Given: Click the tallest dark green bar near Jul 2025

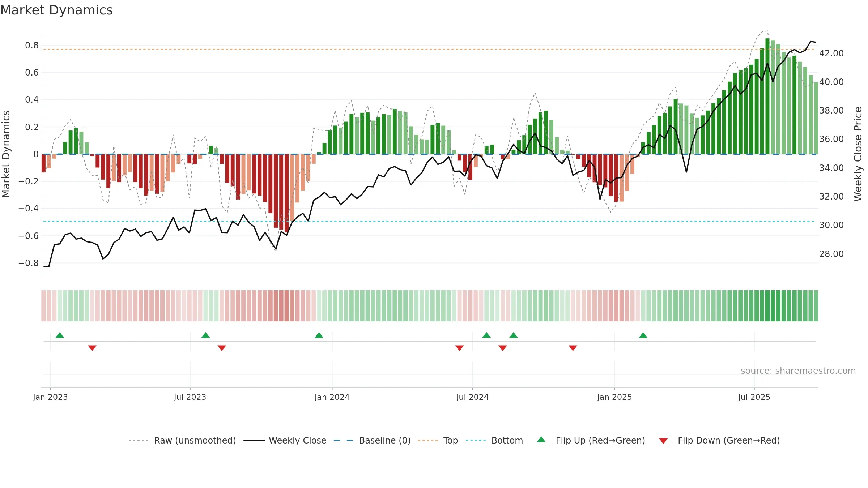Looking at the screenshot, I should tap(767, 96).
